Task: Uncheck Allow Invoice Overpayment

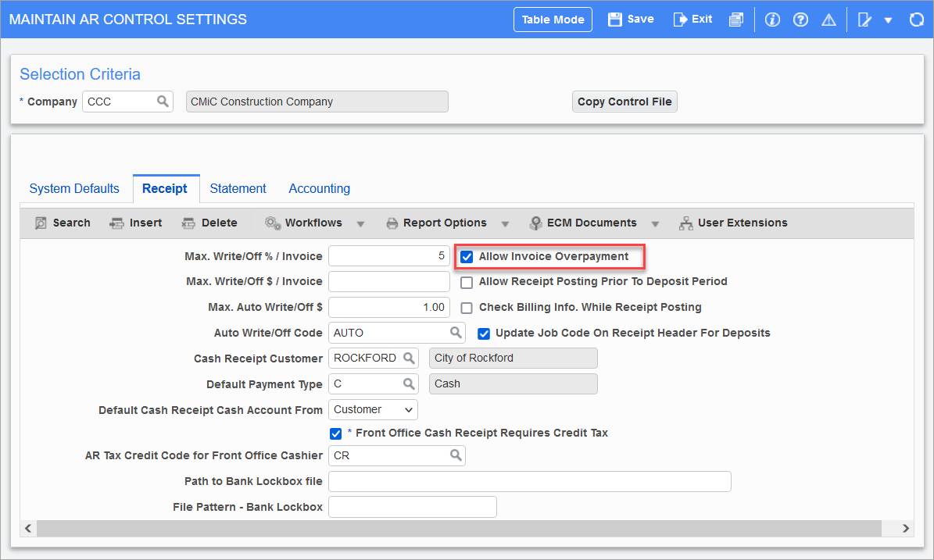Action: click(x=467, y=256)
